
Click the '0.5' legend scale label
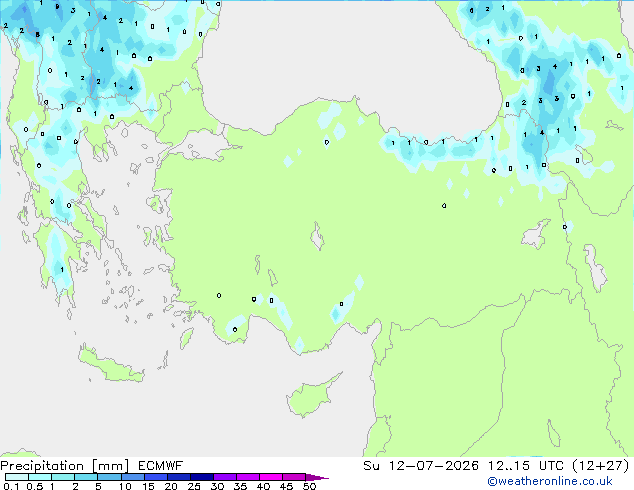tap(34, 486)
